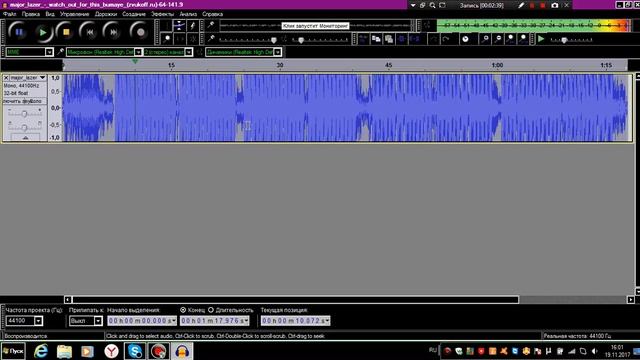Toggle Соло on the major_lazer track
The height and width of the screenshot is (360, 640).
coord(35,101)
